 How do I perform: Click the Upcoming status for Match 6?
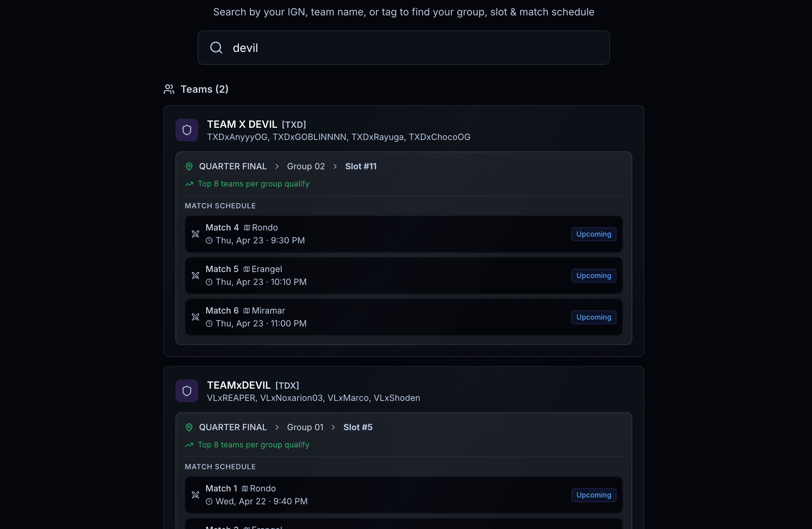[x=593, y=317]
